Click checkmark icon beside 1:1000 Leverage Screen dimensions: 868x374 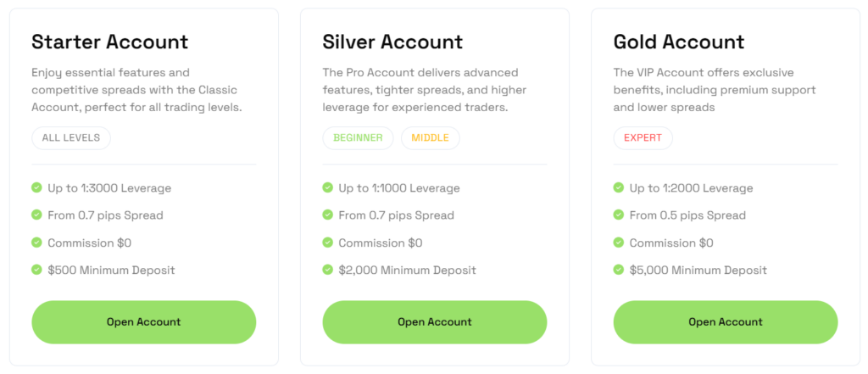tap(327, 188)
